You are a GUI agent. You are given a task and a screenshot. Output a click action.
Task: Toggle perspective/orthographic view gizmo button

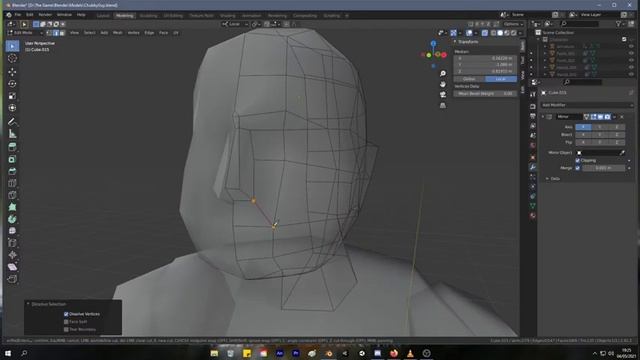pos(443,105)
